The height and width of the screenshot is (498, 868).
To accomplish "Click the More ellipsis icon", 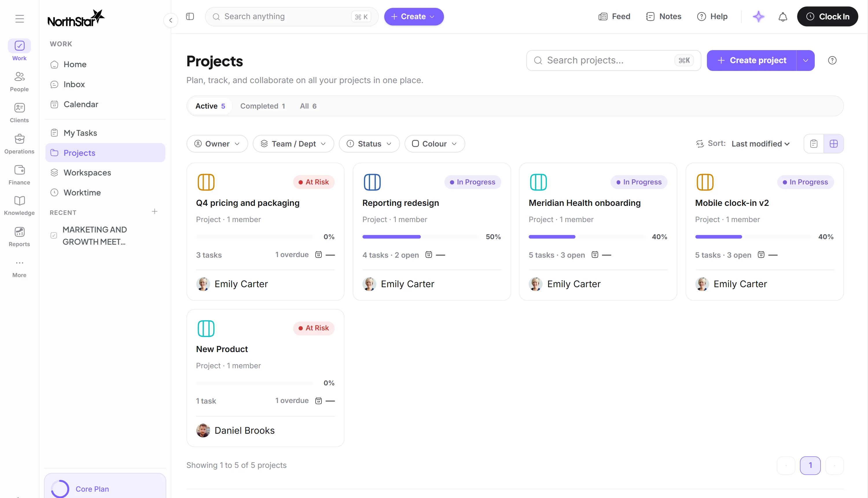I will click(19, 263).
